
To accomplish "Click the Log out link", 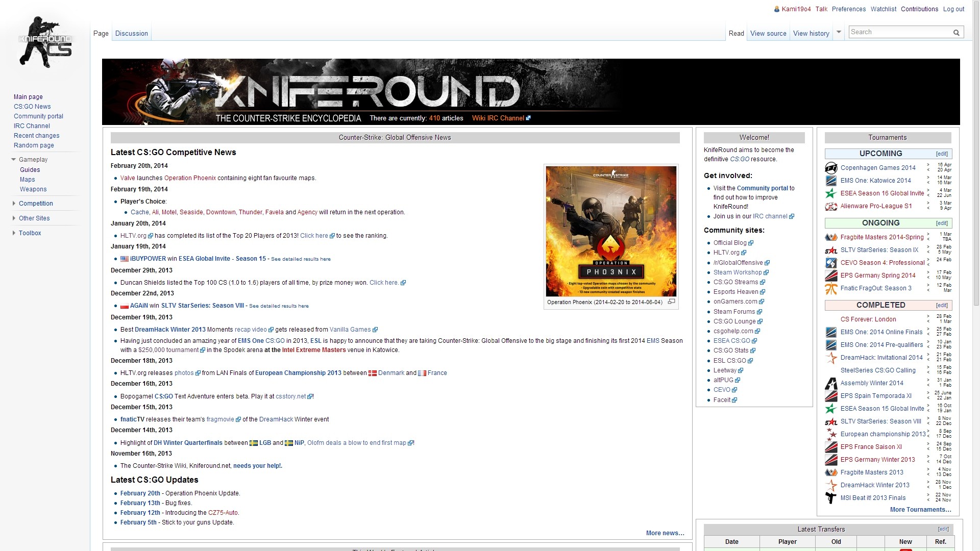I will (953, 9).
